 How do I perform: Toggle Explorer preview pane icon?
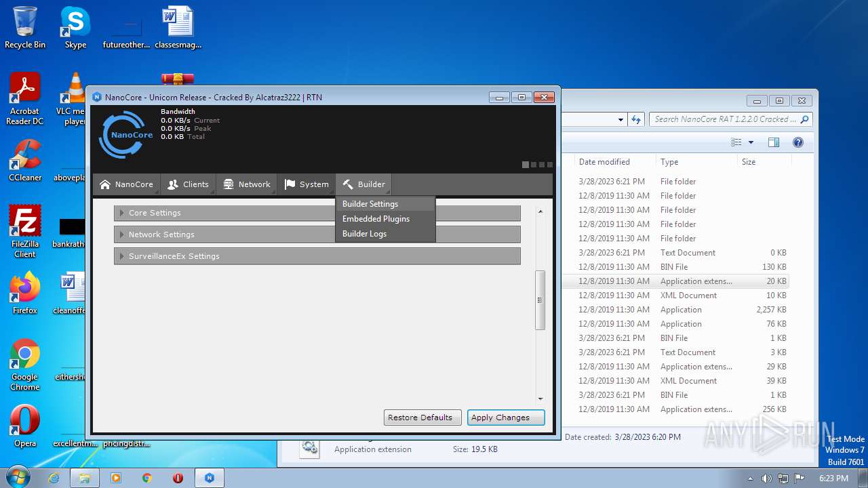pyautogui.click(x=774, y=142)
